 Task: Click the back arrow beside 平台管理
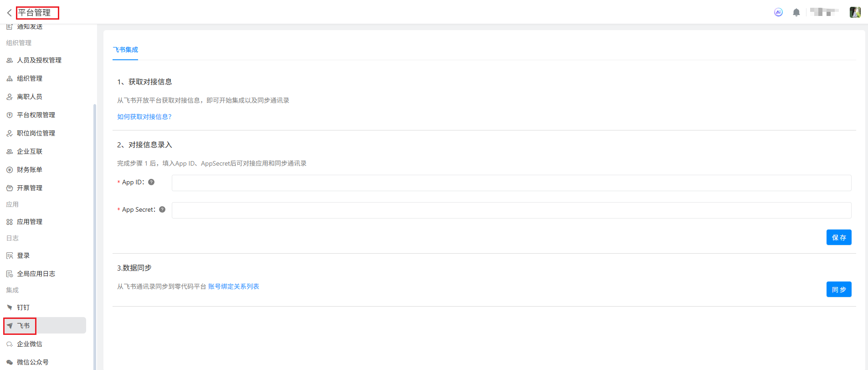point(9,13)
